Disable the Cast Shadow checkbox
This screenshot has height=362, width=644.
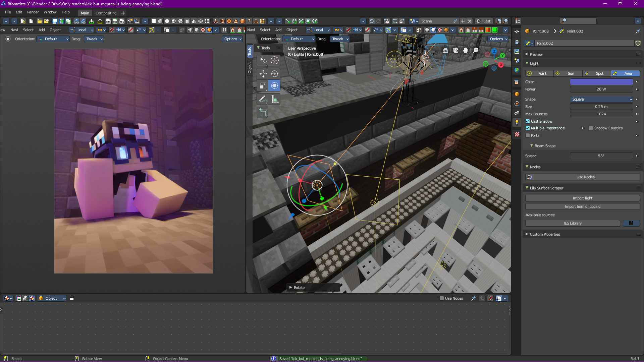pos(528,121)
